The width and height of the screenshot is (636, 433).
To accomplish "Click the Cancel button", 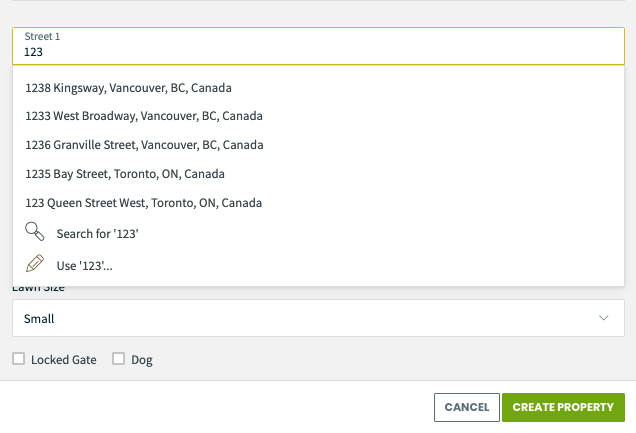I will point(467,407).
